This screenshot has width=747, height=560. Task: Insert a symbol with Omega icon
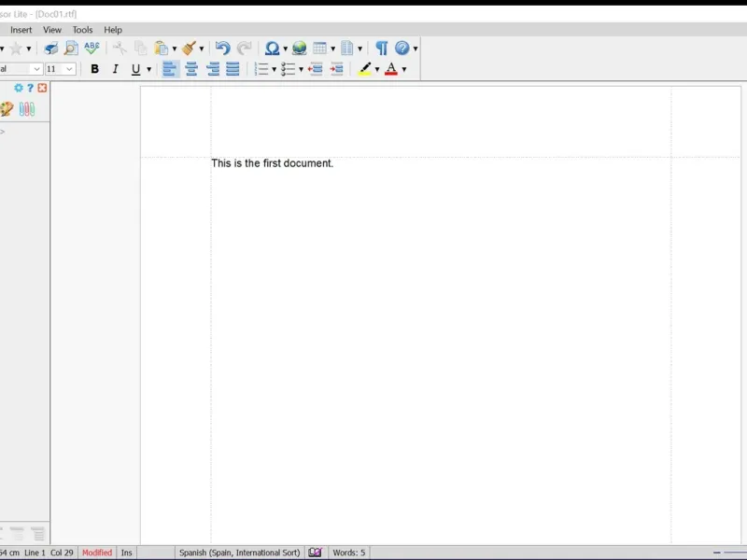click(272, 49)
